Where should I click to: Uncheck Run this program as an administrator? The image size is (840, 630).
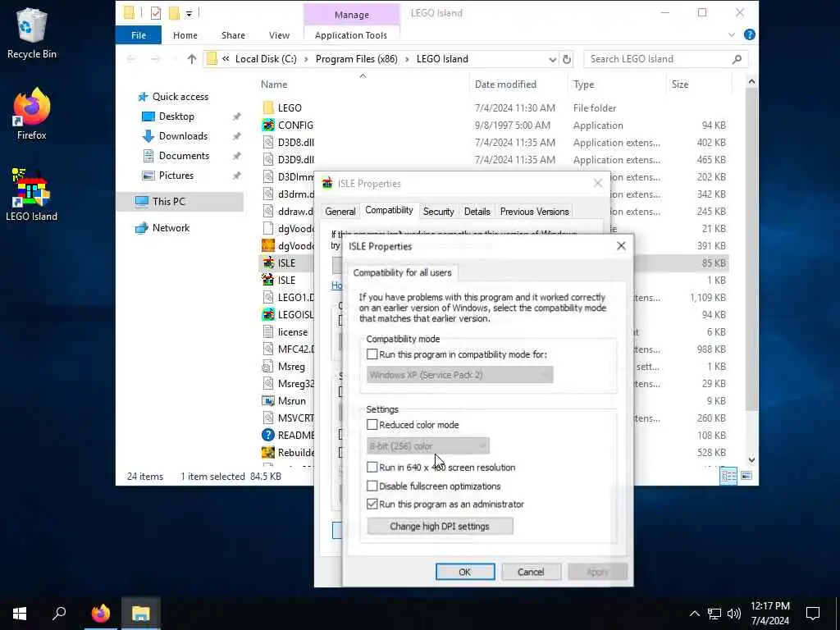pos(372,504)
